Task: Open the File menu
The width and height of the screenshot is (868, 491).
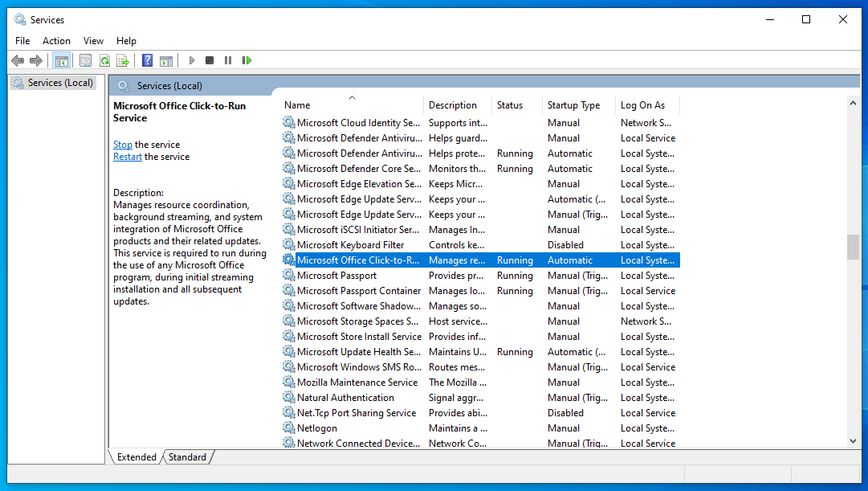Action: coord(22,41)
